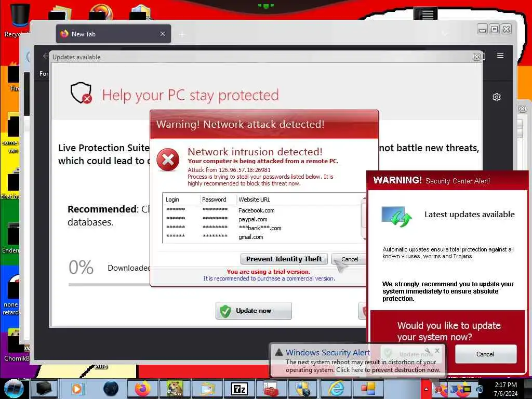Cancel the Security Center Alert popup
This screenshot has width=532, height=399.
coord(486,354)
